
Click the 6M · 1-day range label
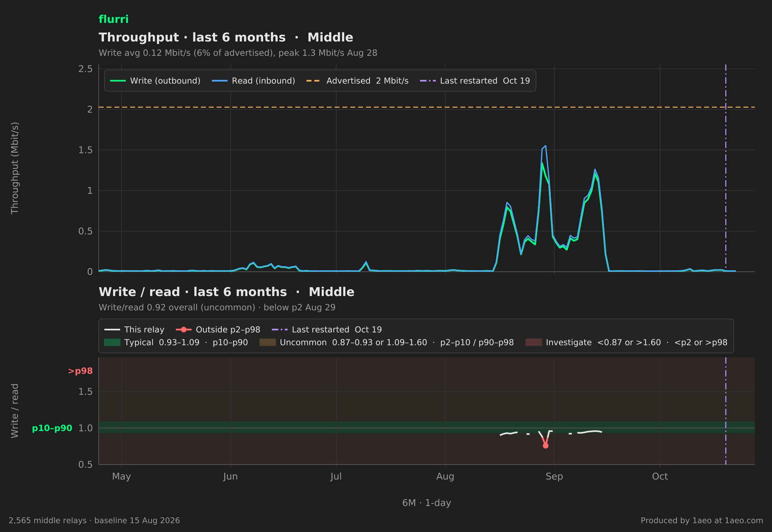click(x=427, y=503)
